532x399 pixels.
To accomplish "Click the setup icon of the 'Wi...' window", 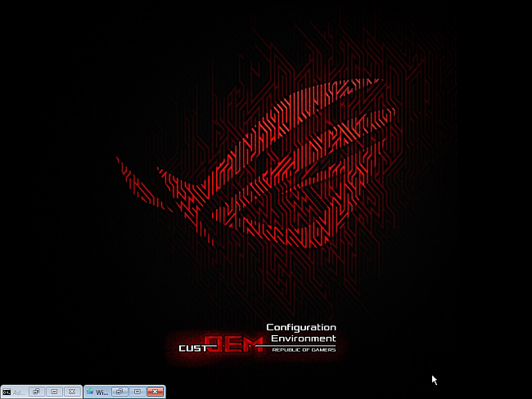I will 90,392.
